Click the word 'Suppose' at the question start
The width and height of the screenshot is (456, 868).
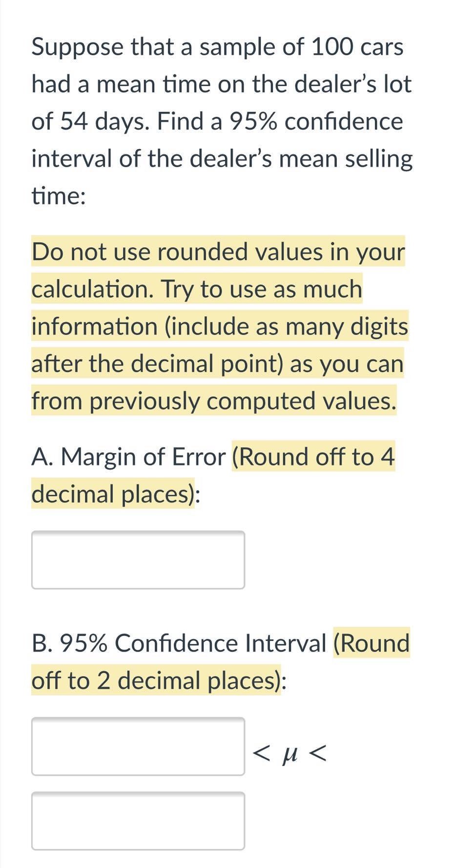[66, 46]
